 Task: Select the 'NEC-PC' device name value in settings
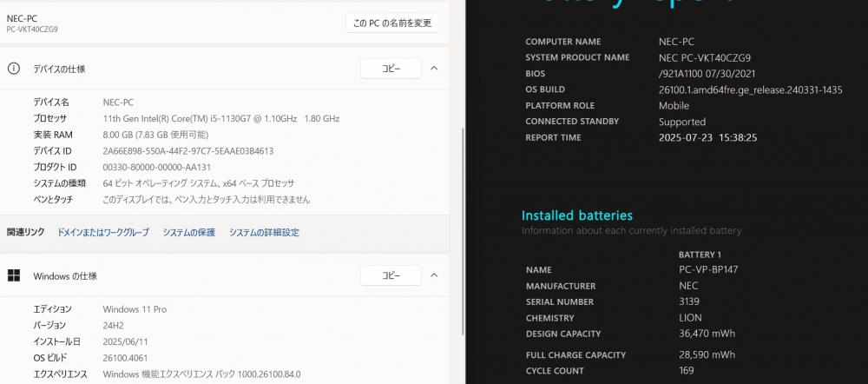click(x=118, y=103)
